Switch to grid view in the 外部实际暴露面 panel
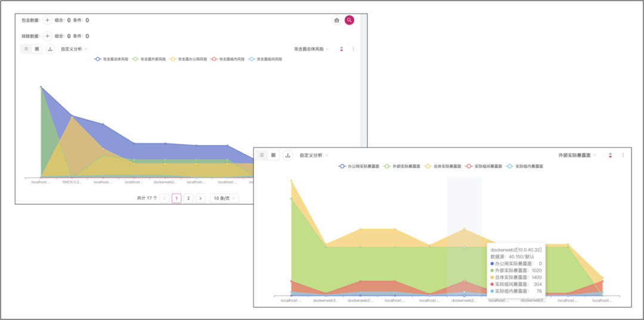 coord(273,155)
